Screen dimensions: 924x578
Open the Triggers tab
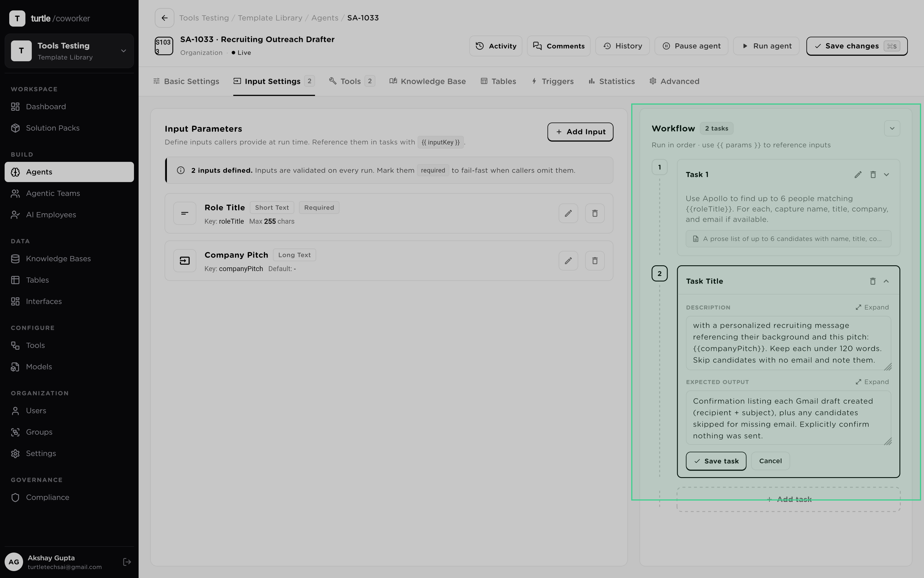point(552,81)
